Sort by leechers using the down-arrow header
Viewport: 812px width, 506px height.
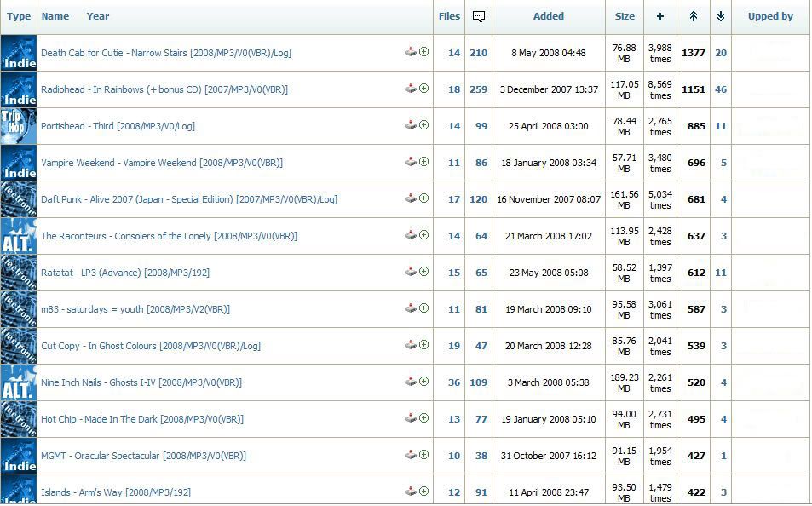tap(721, 16)
